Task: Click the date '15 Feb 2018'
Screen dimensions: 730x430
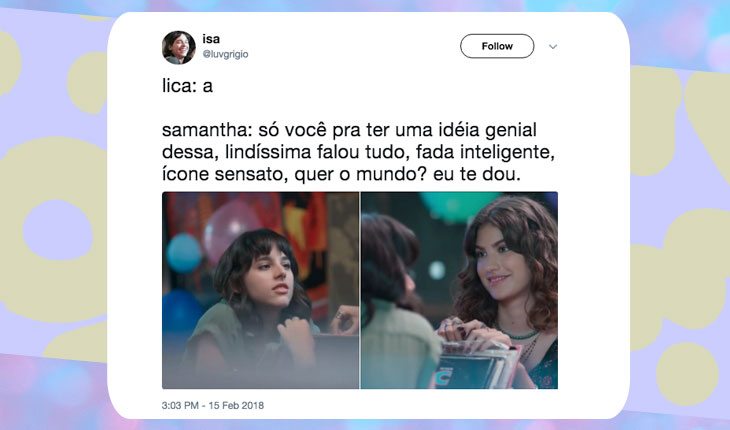Action: tap(236, 405)
